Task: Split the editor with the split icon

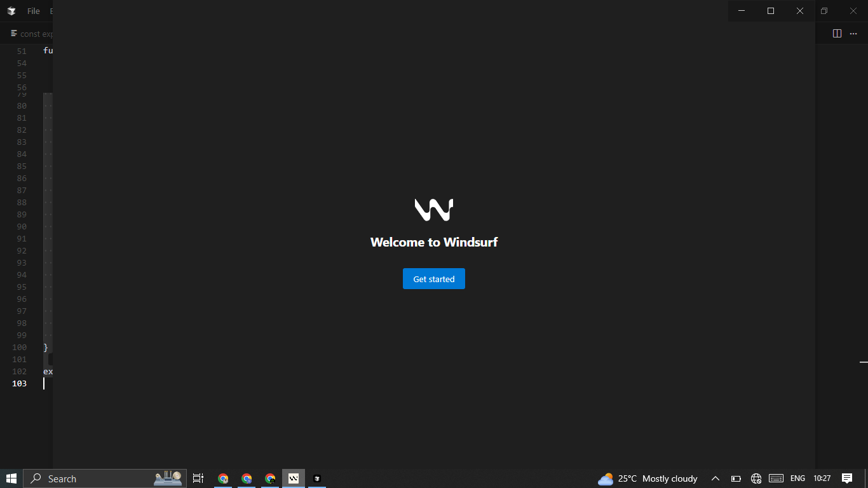Action: click(837, 34)
